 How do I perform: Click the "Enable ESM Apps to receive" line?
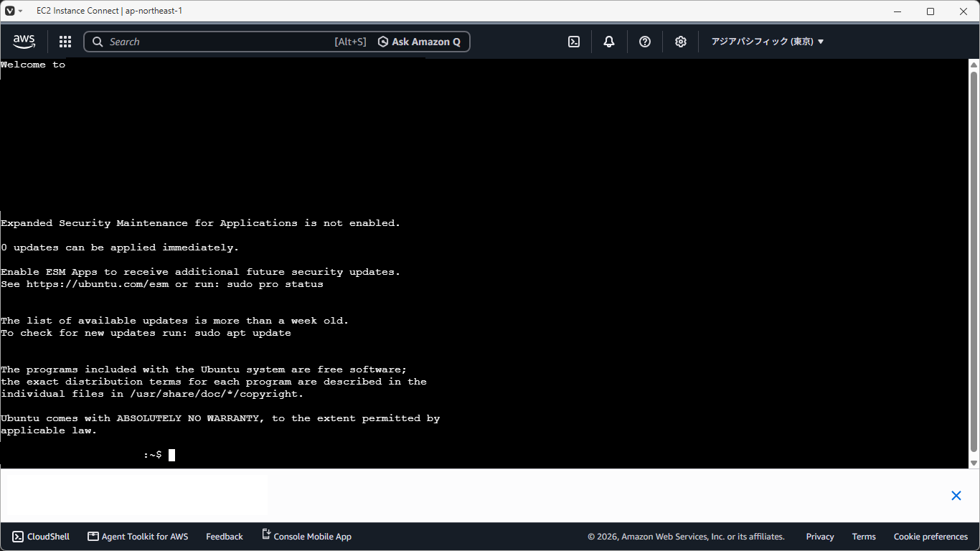click(201, 272)
